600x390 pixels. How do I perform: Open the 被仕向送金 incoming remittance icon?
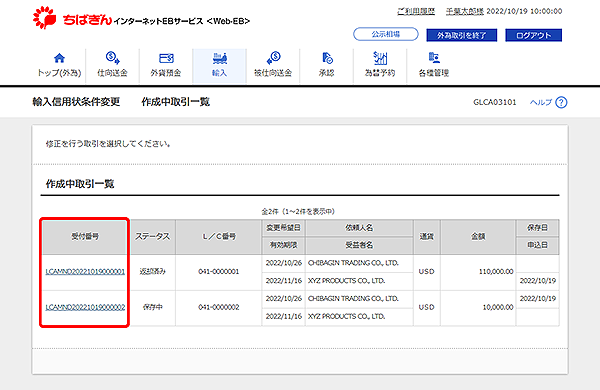pyautogui.click(x=273, y=58)
